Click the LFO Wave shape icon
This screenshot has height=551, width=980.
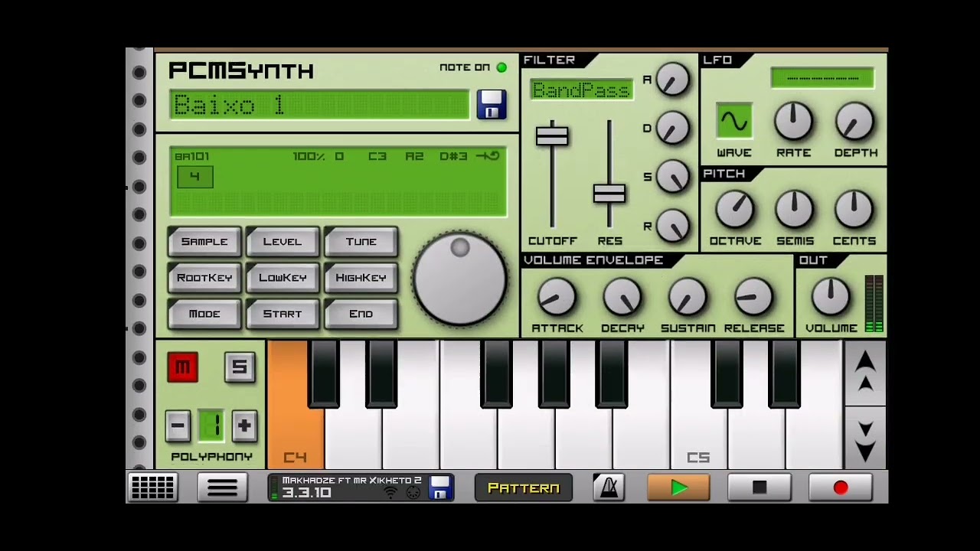[x=734, y=121]
